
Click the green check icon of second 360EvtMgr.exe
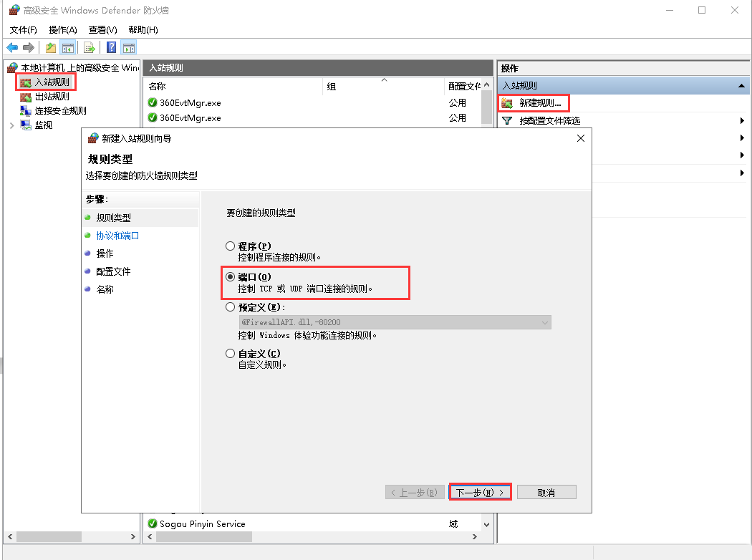153,117
